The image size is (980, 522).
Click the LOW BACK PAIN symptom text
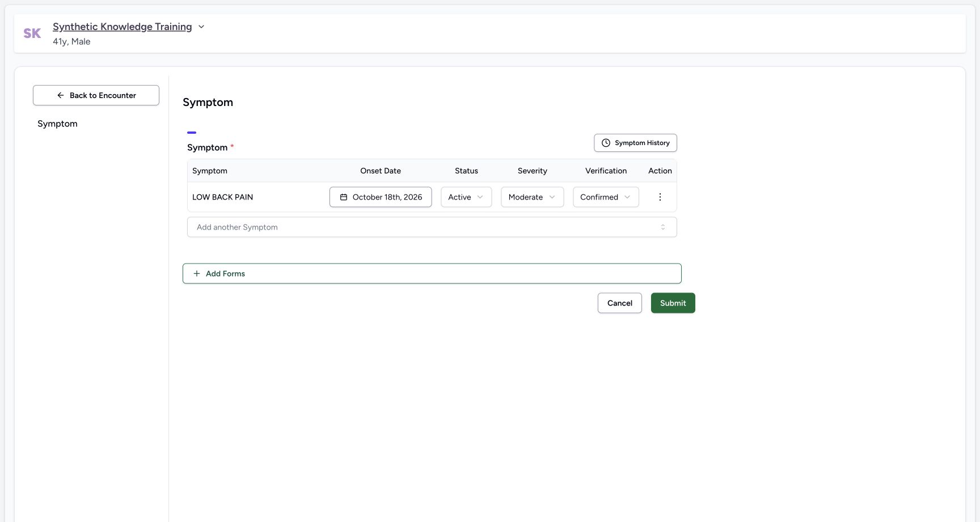pyautogui.click(x=222, y=197)
